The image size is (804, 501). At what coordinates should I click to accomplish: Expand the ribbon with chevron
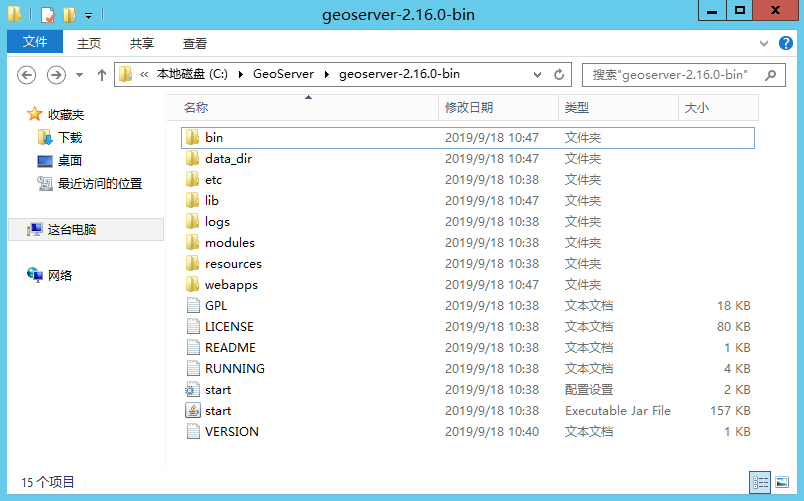click(764, 44)
